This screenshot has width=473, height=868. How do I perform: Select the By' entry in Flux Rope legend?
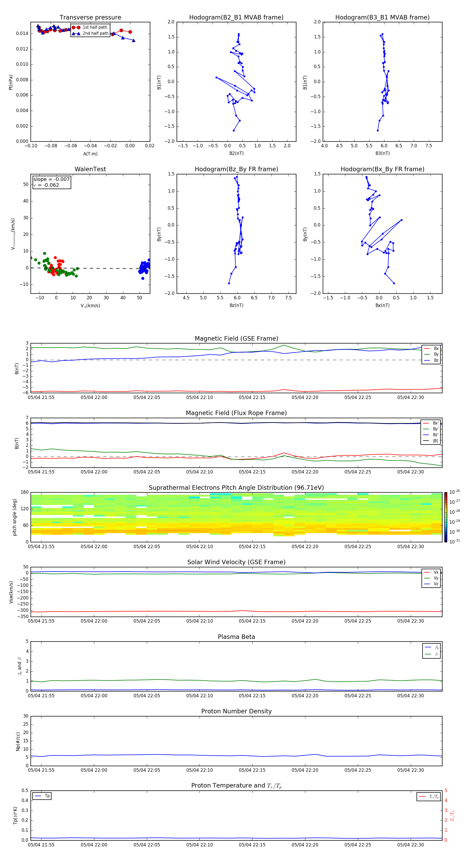(431, 429)
